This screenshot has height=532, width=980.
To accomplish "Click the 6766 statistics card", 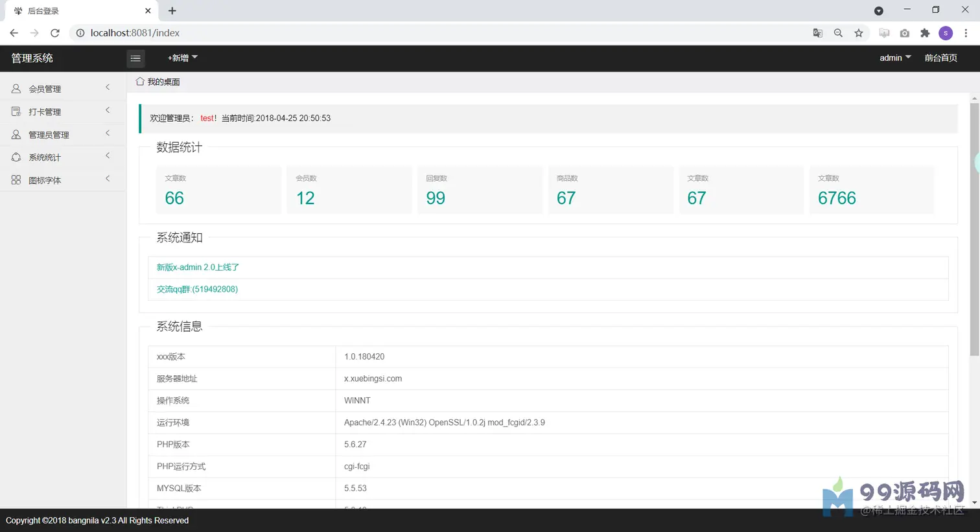I will [x=872, y=190].
